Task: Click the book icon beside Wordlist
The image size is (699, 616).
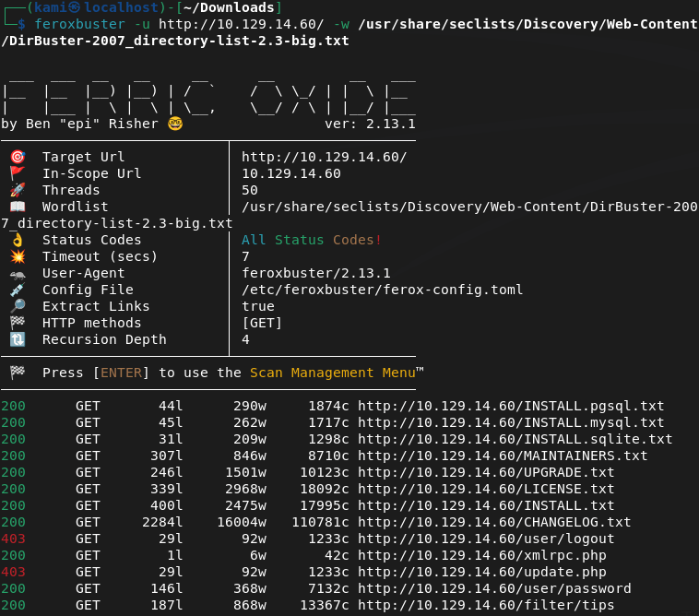Action: [17, 207]
